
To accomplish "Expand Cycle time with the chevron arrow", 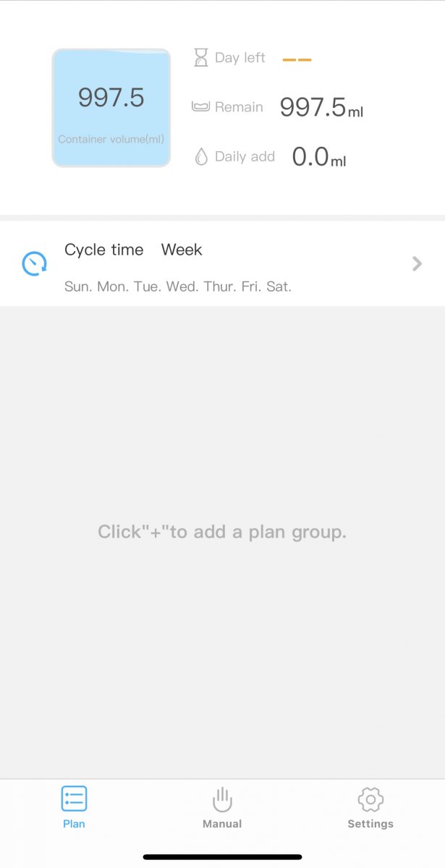I will pos(417,264).
